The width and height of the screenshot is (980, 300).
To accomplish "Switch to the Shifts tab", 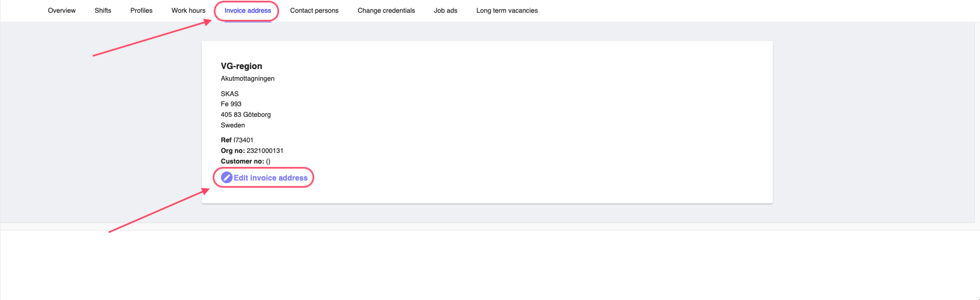I will coord(103,11).
